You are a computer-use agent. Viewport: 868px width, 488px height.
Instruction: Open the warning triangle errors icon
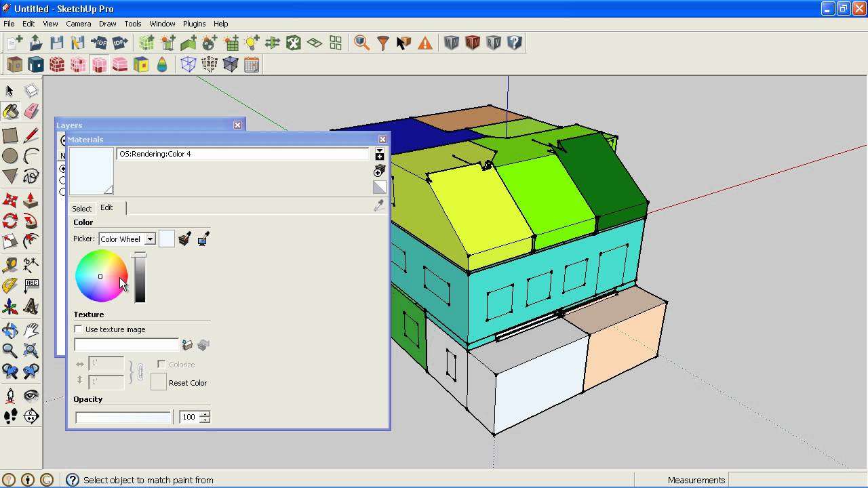(x=425, y=43)
